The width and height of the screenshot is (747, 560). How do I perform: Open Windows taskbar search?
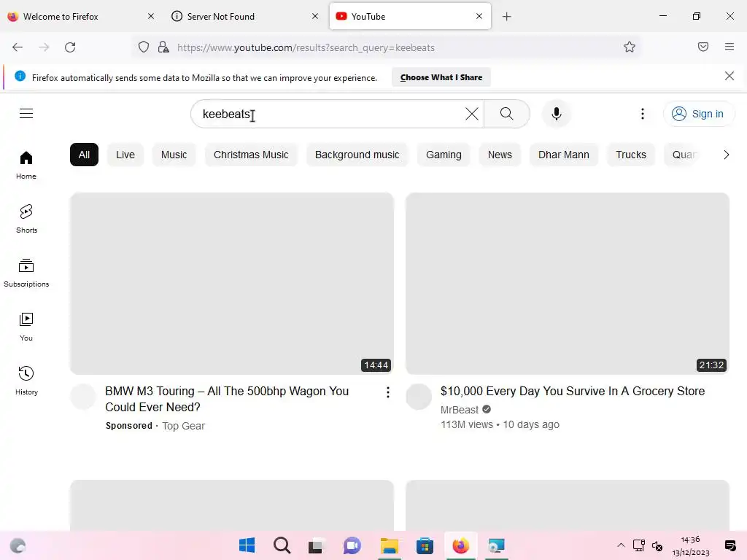[282, 545]
